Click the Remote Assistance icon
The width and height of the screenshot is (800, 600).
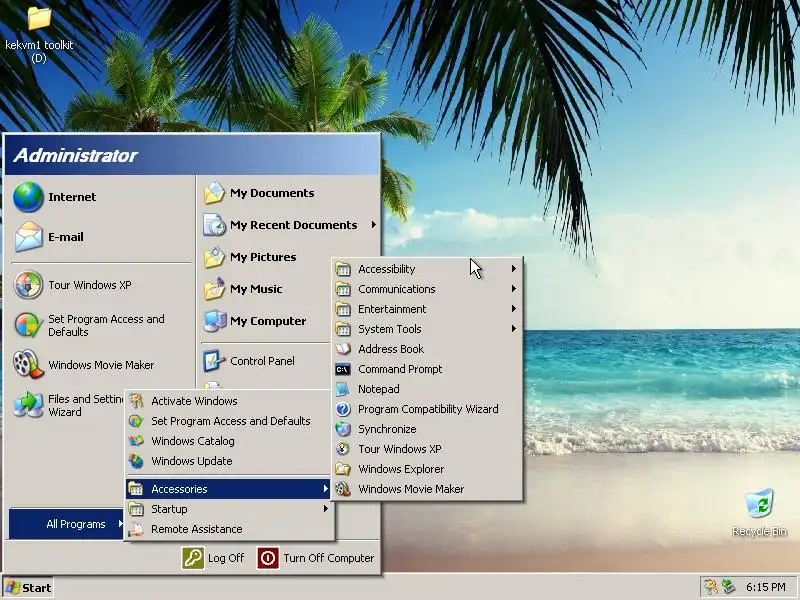coord(136,529)
